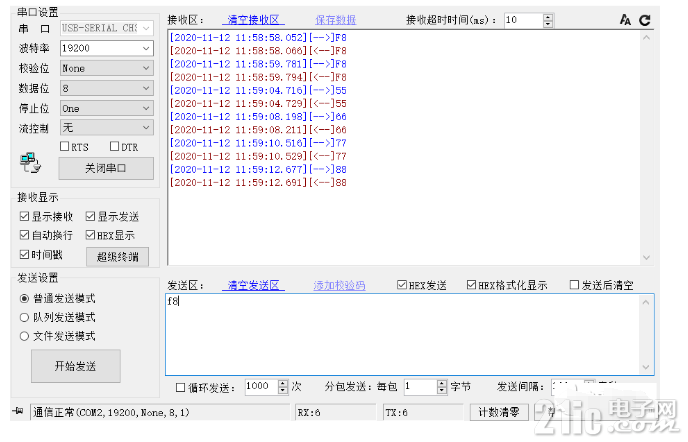Click the font size icon
The width and height of the screenshot is (688, 442).
(x=625, y=20)
